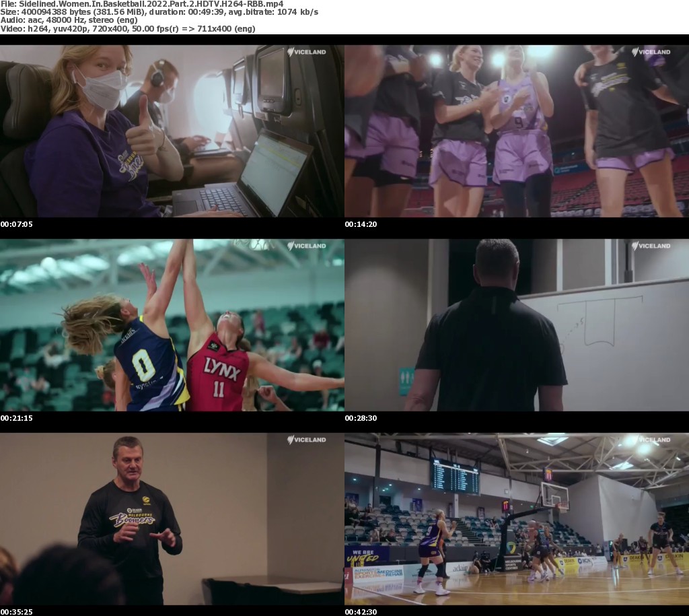This screenshot has width=689, height=616.
Task: Click VICELAND logo on the airplane frame
Action: pos(306,52)
